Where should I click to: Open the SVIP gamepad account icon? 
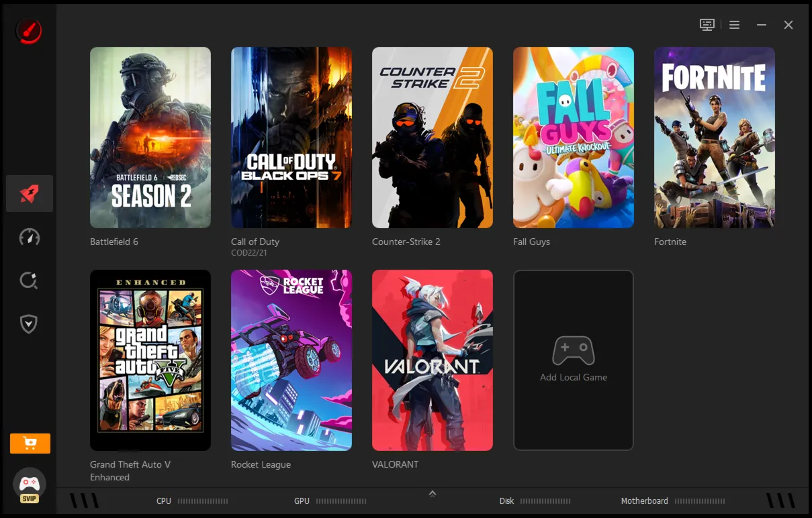point(30,486)
